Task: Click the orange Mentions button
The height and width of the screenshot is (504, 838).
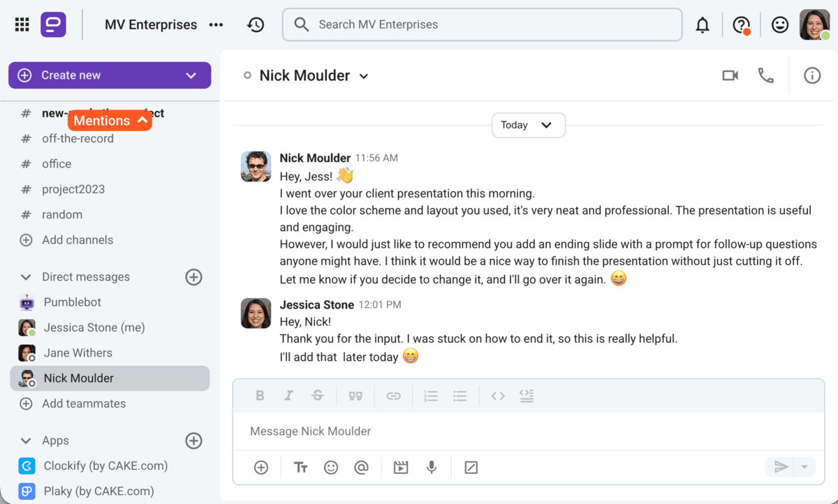Action: [110, 121]
